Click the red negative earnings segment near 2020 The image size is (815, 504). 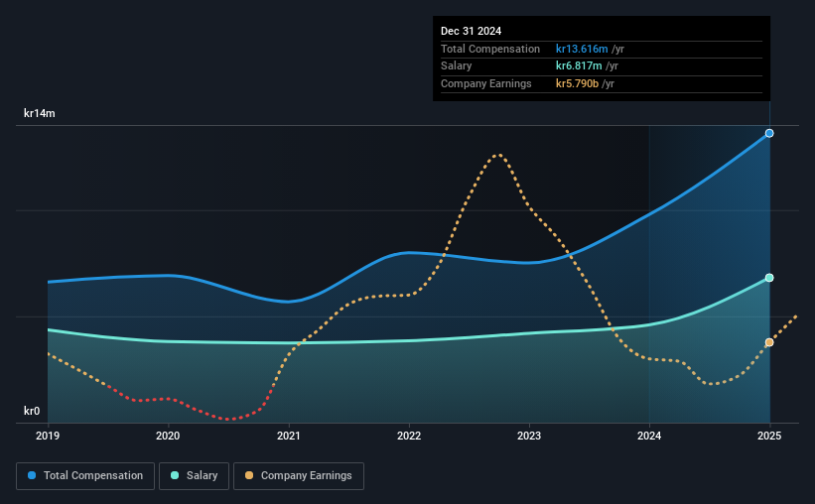(x=168, y=399)
